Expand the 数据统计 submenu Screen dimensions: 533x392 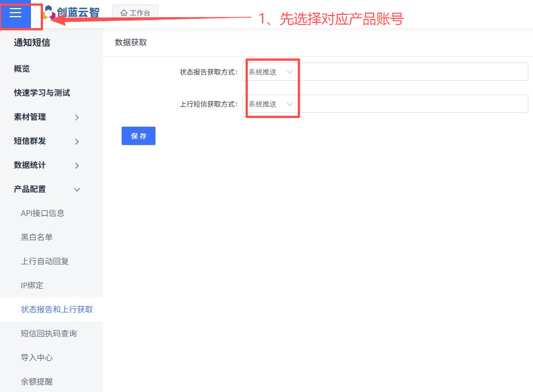tap(47, 165)
